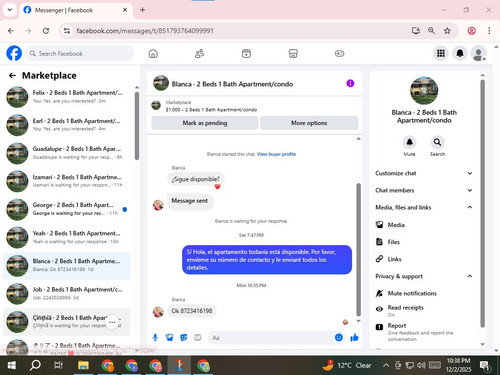
Task: Open the Marketplace listing $1,000 link
Action: click(x=211, y=110)
